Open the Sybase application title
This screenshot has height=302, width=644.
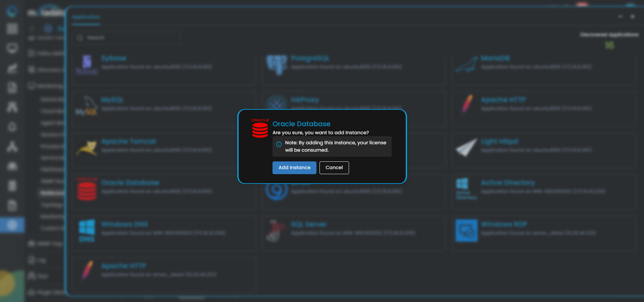click(114, 58)
